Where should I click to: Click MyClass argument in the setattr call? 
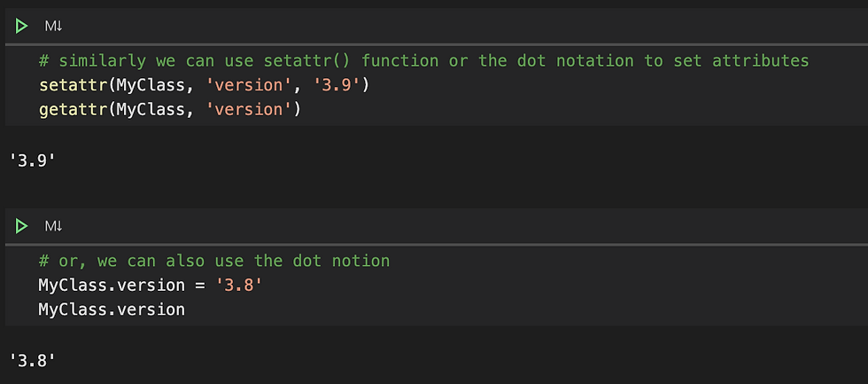coord(150,85)
